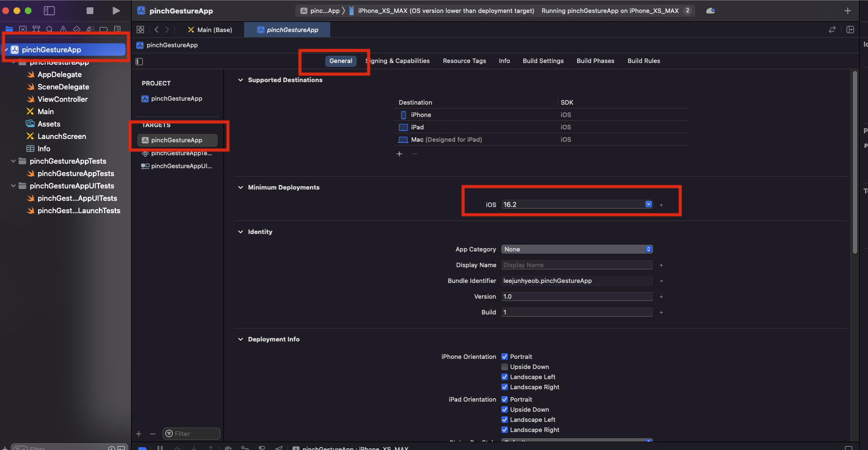This screenshot has height=450, width=868.
Task: Open the Debug navigator
Action: coord(90,29)
